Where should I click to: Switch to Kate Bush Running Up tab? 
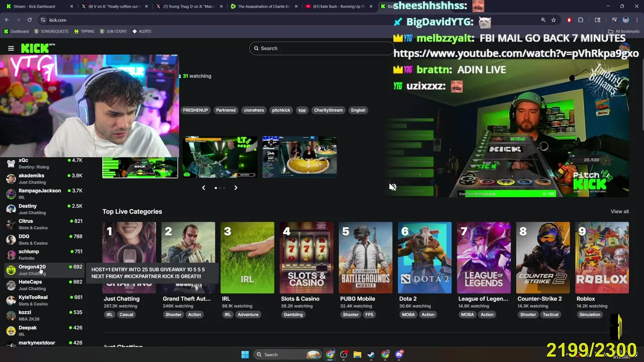tap(338, 7)
